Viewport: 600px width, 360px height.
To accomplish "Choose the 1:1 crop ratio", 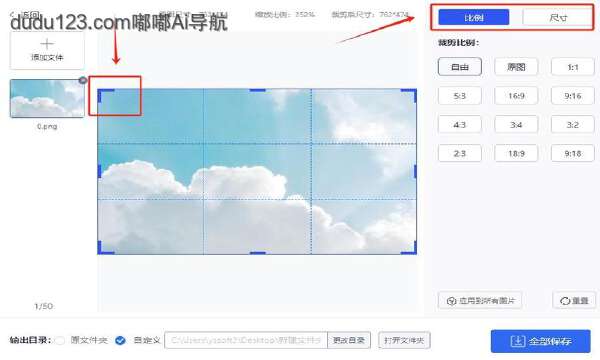I will (x=572, y=67).
